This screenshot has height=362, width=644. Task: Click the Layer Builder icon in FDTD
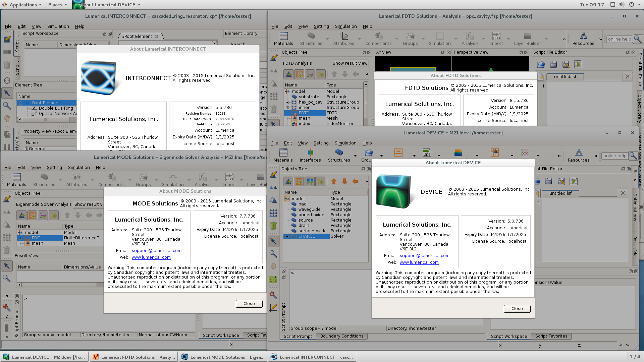tap(527, 39)
